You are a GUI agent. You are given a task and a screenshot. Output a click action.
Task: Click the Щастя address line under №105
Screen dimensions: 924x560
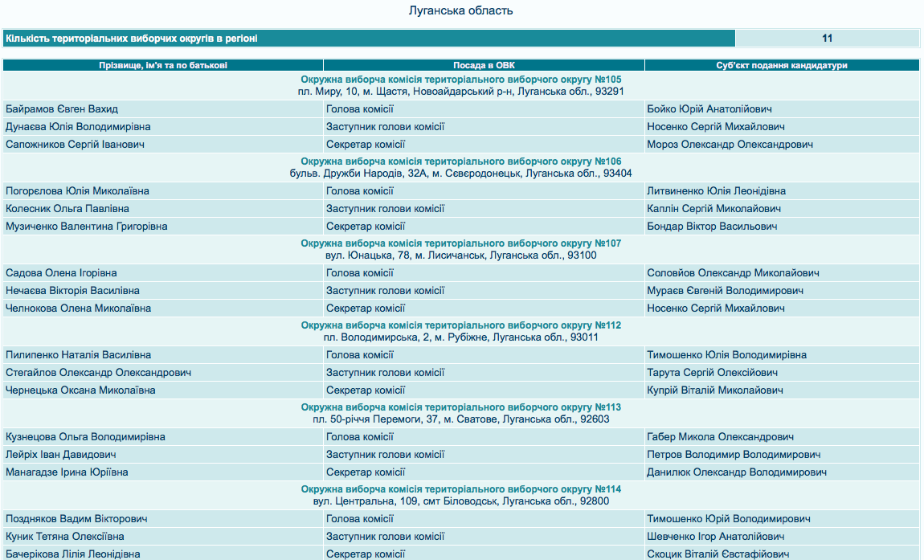[x=461, y=92]
